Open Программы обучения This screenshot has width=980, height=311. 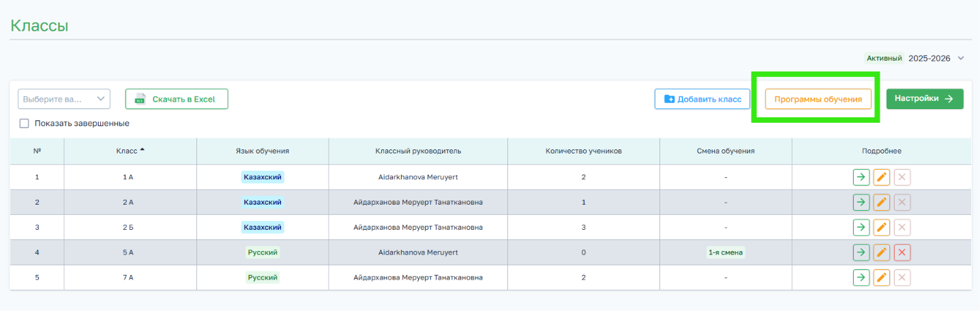point(818,99)
